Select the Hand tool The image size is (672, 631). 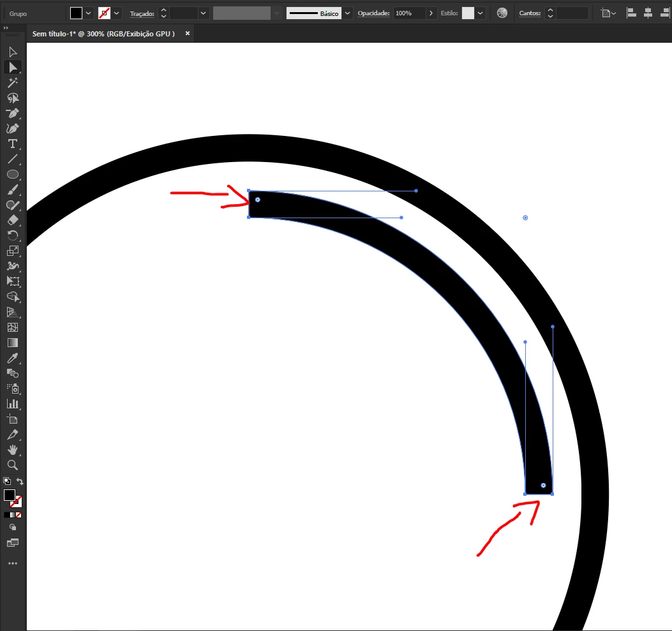pyautogui.click(x=13, y=450)
